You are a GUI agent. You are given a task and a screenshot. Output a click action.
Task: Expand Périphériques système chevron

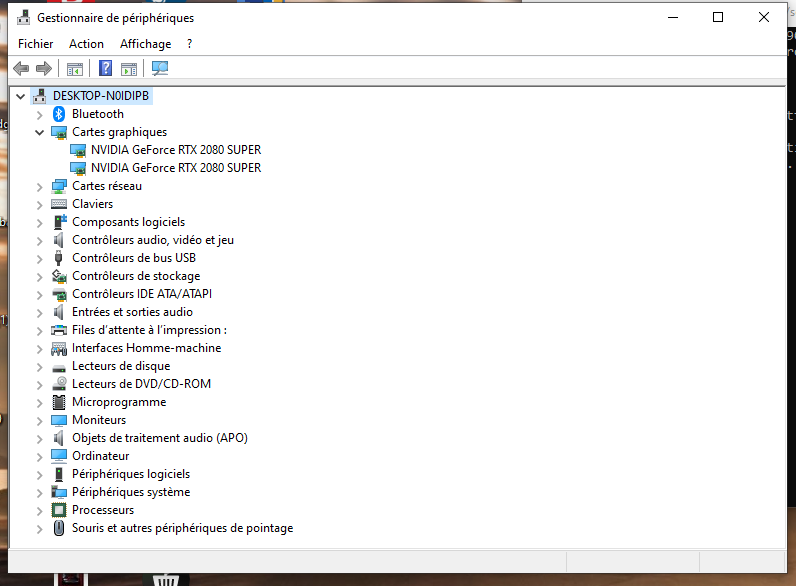click(x=40, y=493)
